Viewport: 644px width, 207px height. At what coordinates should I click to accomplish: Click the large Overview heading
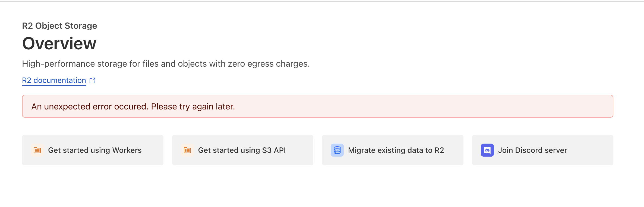(59, 44)
